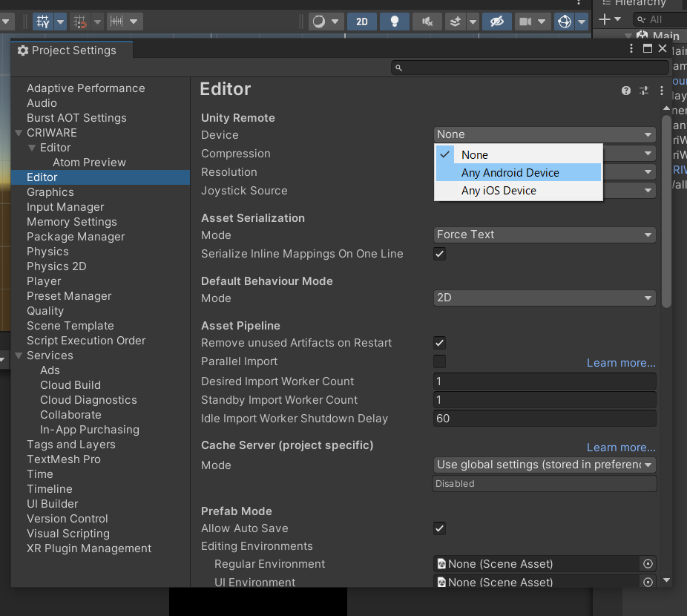Select None in device list
This screenshot has width=687, height=616.
[519, 155]
